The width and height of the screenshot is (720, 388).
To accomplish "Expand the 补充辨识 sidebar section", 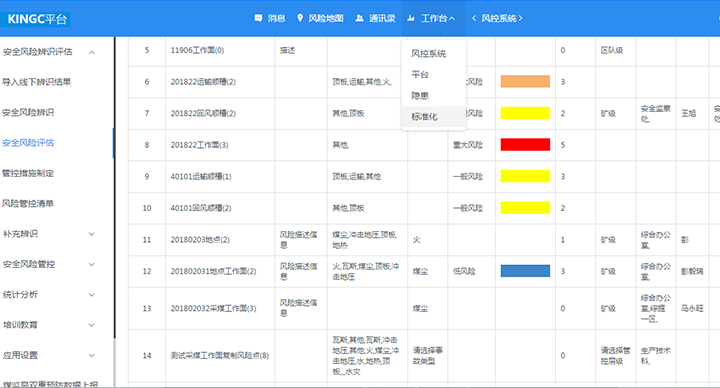I will [92, 234].
